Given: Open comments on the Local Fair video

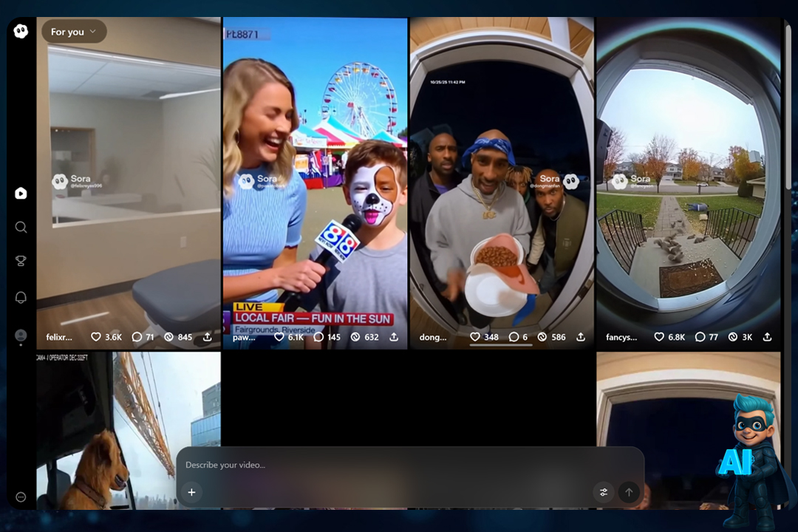Looking at the screenshot, I should tap(318, 337).
